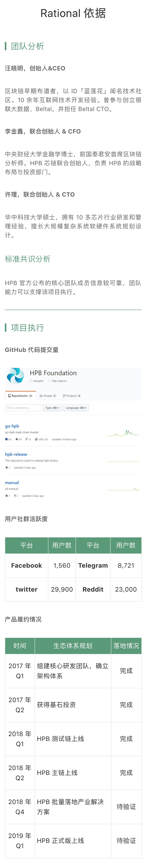Click the go-hpb activity sparkline graph
Screen dimensions: 147x868
pyautogui.click(x=123, y=433)
